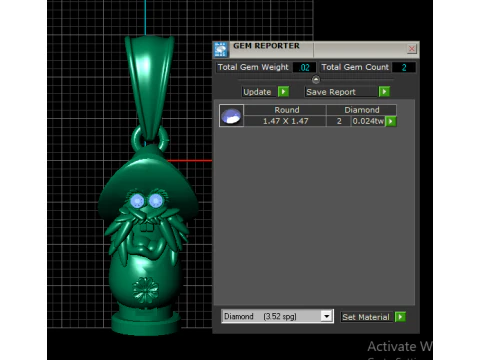Screen dimensions: 480x360
Task: Close the Gem Reporter panel
Action: click(412, 49)
